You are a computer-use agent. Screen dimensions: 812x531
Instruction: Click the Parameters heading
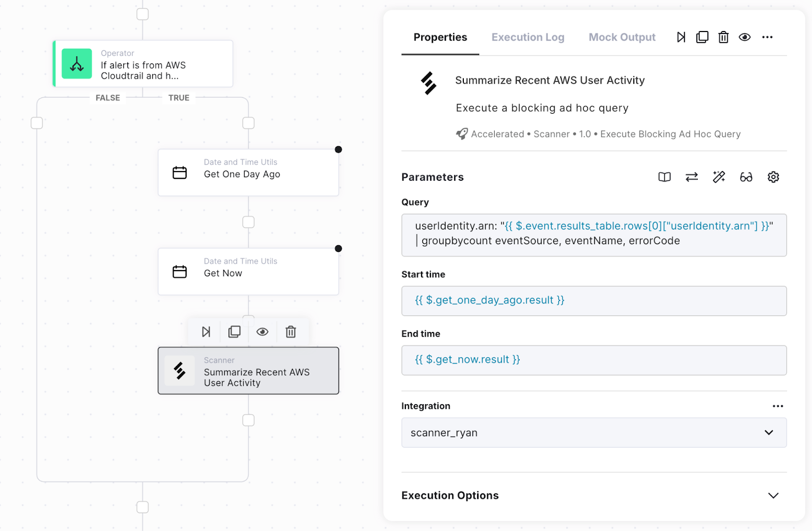(x=432, y=177)
